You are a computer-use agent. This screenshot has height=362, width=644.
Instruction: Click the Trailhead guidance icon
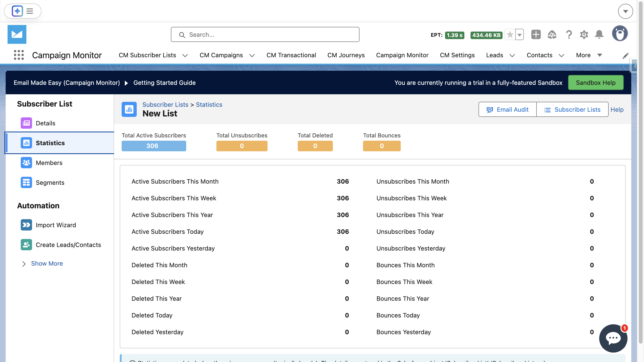pos(552,34)
